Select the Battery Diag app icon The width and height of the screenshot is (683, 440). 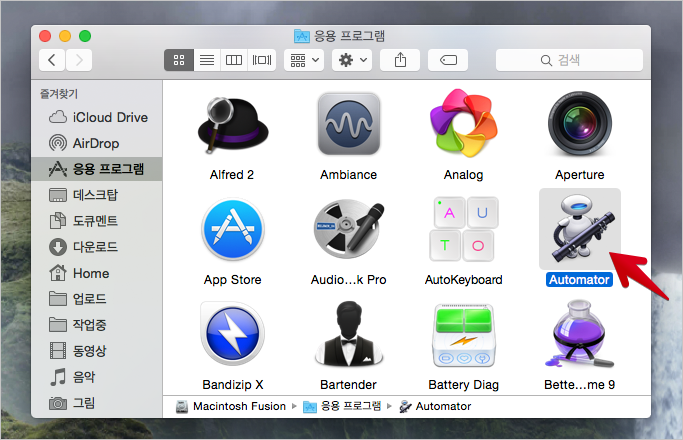(463, 335)
